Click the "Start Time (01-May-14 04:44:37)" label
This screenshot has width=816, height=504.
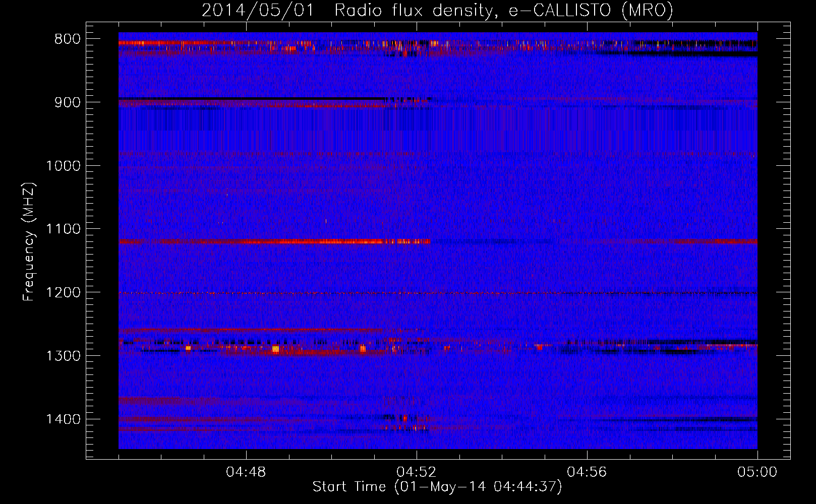pos(437,487)
